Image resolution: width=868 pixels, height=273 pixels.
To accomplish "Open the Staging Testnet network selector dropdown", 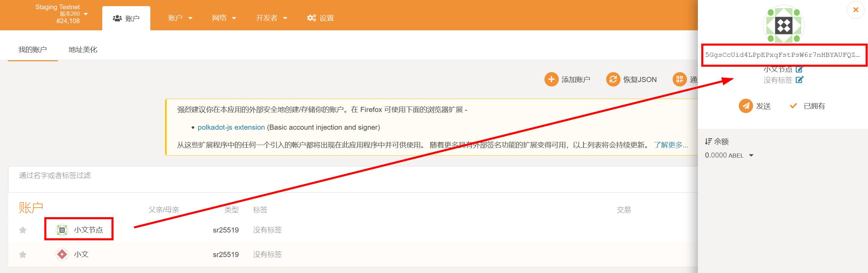I will point(61,14).
